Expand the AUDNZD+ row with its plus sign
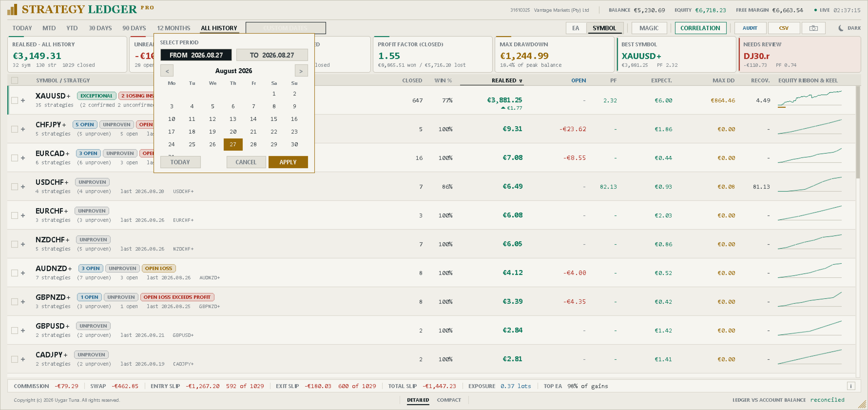 [x=23, y=273]
